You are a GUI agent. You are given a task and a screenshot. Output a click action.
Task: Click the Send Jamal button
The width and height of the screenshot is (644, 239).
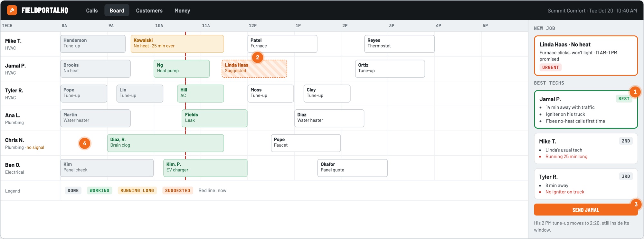(x=586, y=210)
